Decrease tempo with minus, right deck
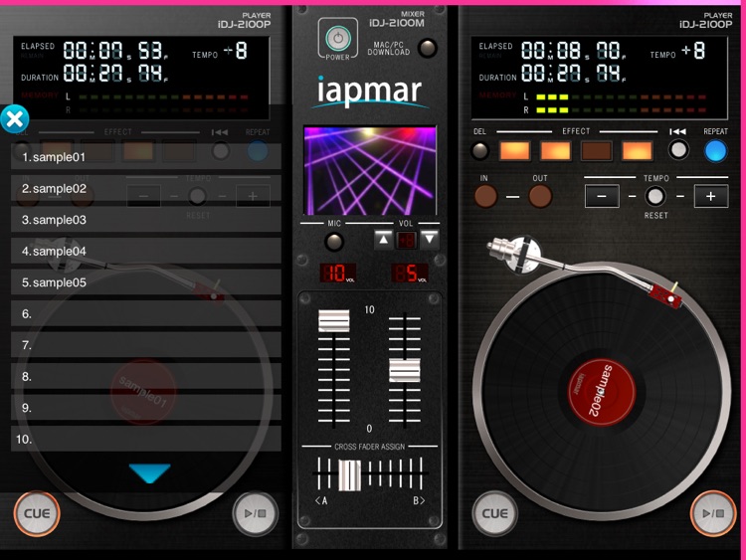Image resolution: width=746 pixels, height=560 pixels. tap(602, 196)
